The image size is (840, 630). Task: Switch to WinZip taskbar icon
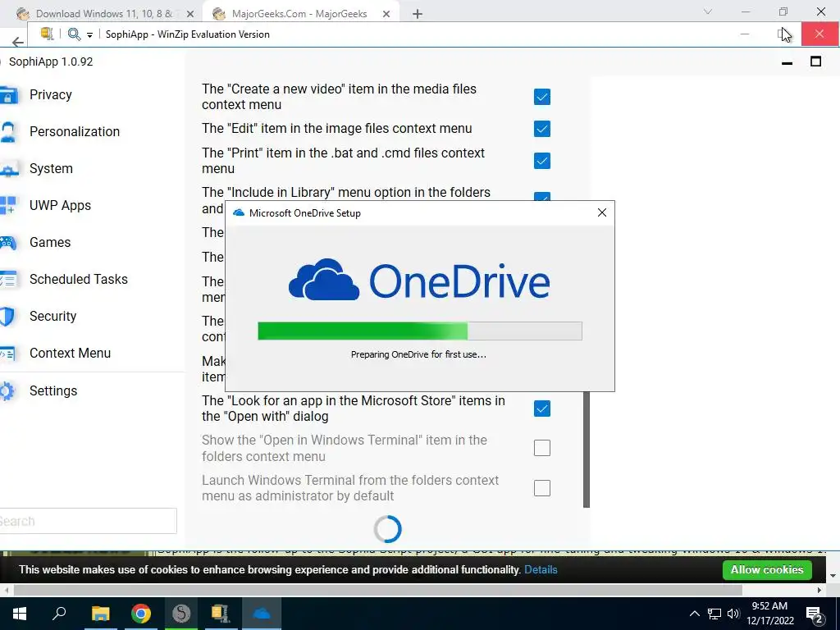point(221,614)
